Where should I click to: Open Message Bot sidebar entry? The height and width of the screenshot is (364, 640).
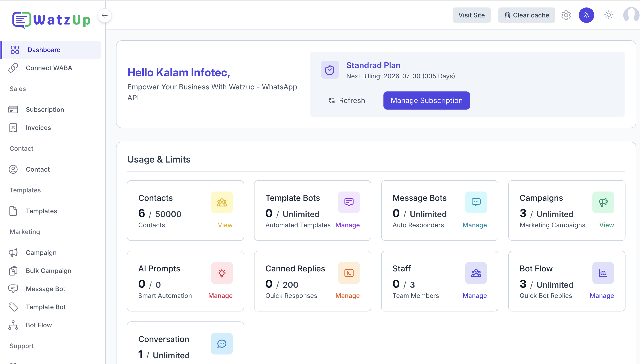[51, 289]
